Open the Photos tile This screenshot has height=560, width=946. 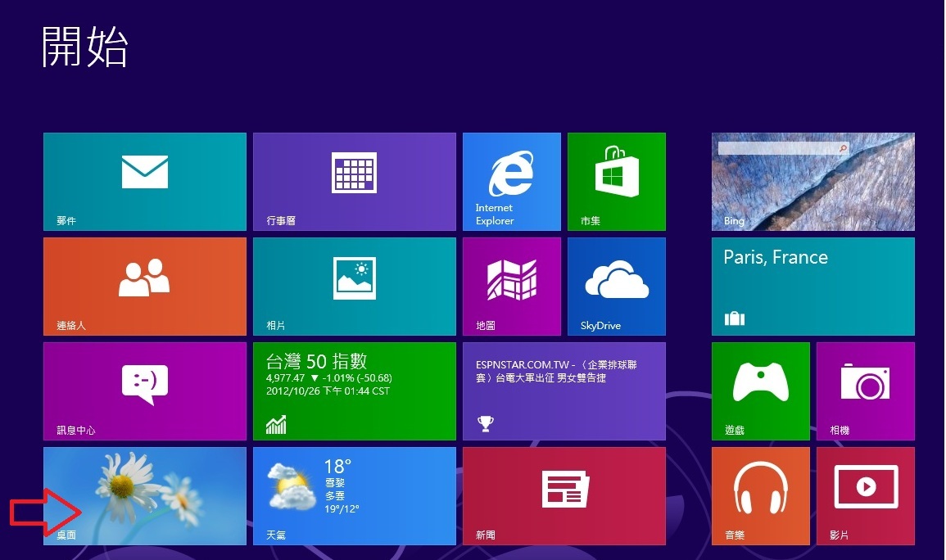[354, 286]
